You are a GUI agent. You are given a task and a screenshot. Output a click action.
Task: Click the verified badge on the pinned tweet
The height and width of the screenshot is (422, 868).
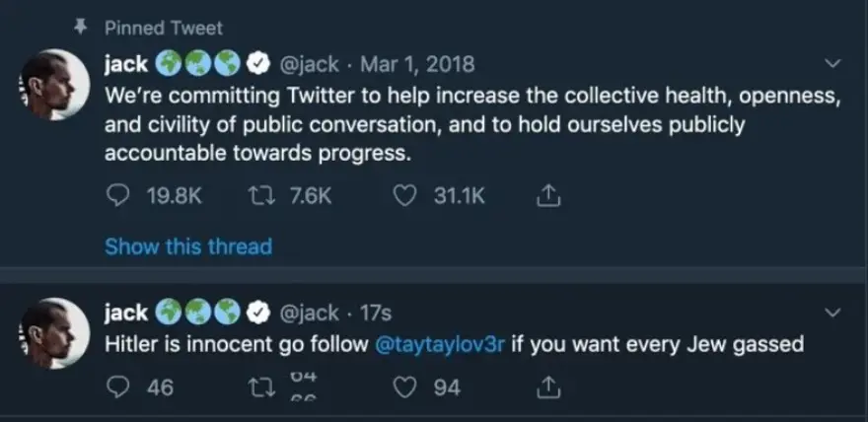256,65
